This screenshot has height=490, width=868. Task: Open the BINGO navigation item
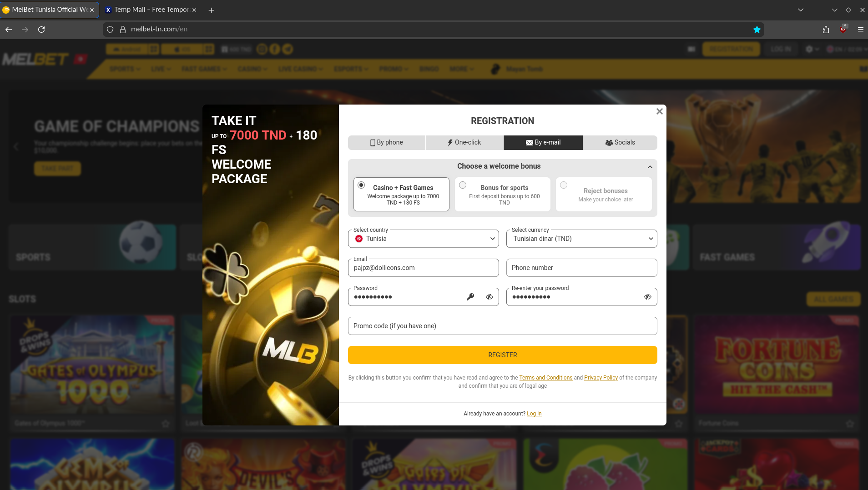(429, 69)
